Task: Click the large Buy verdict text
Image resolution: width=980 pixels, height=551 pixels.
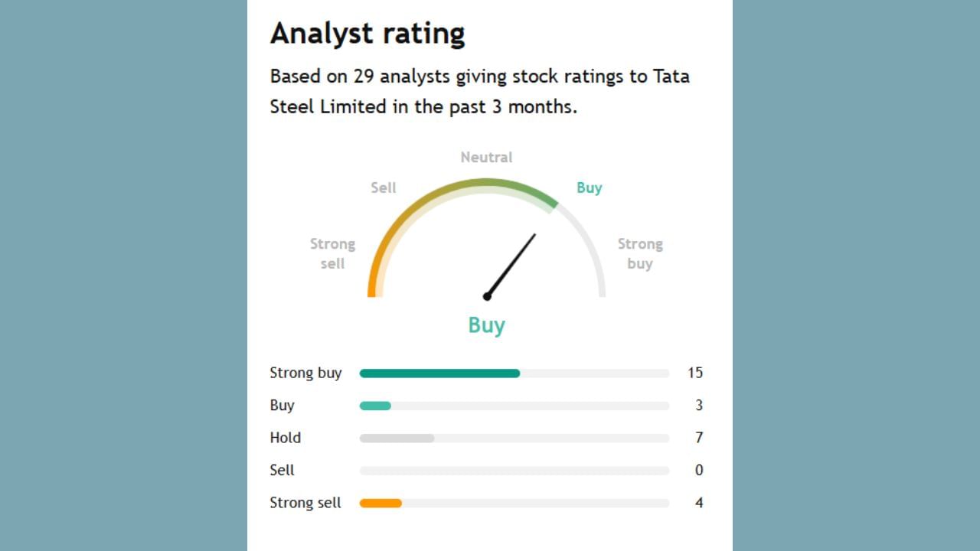Action: 486,325
